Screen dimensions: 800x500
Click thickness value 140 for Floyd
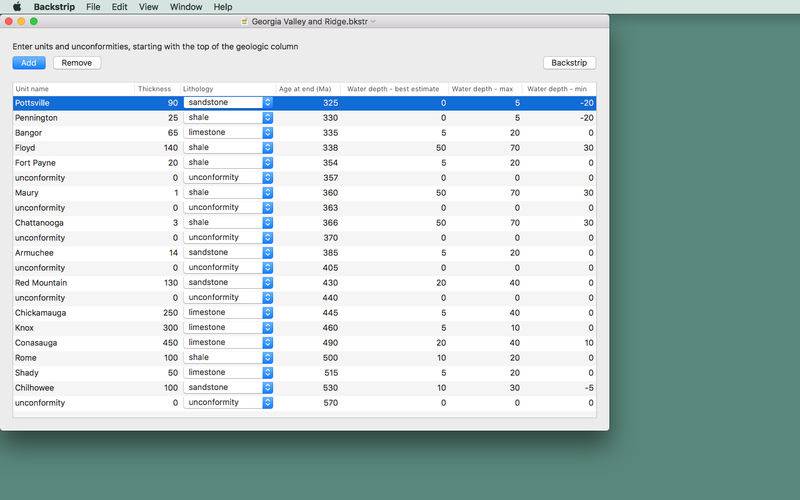171,147
